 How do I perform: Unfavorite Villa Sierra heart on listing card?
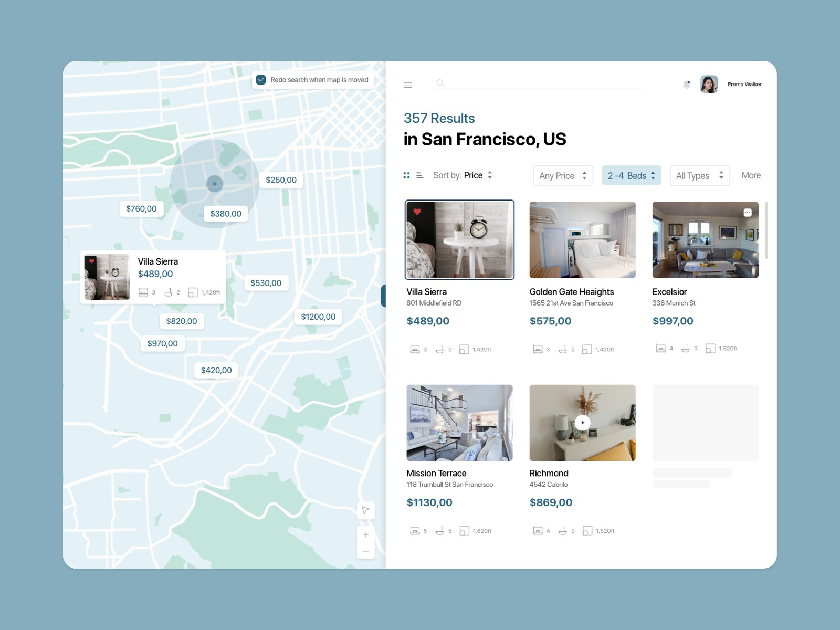417,212
